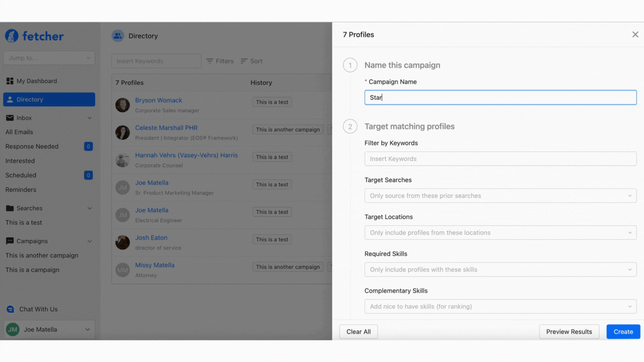Collapse the Inbox section chevron
644x362 pixels.
[89, 118]
